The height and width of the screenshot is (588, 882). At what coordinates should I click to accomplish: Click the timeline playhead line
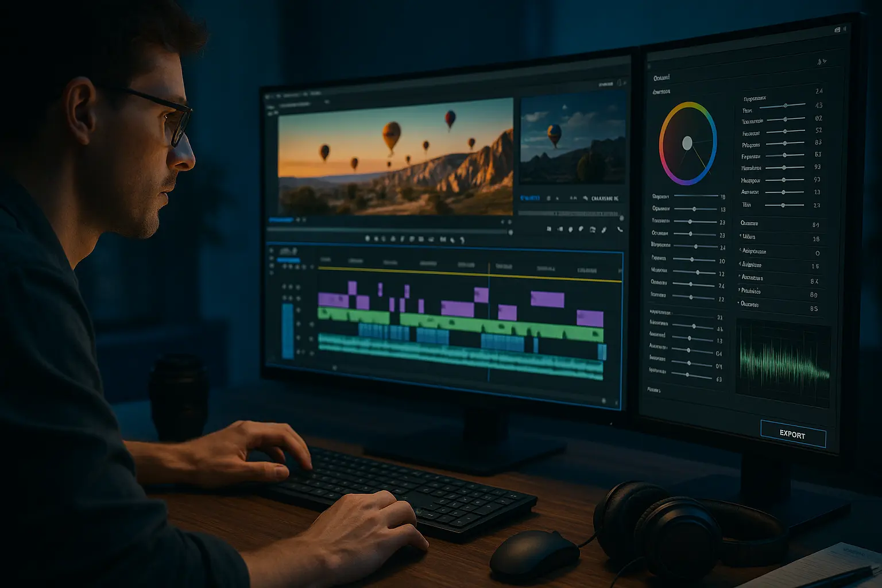click(489, 322)
